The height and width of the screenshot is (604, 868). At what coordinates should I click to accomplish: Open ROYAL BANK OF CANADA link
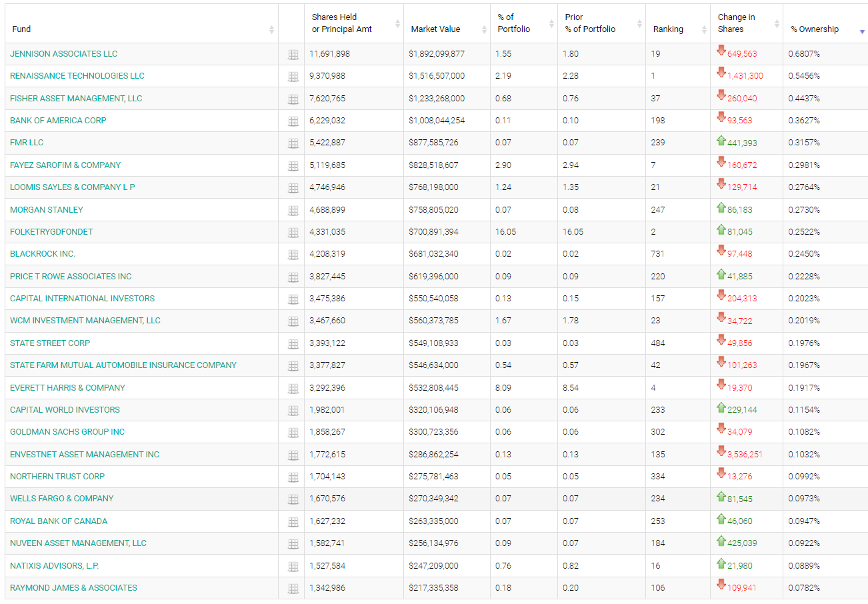tap(59, 521)
